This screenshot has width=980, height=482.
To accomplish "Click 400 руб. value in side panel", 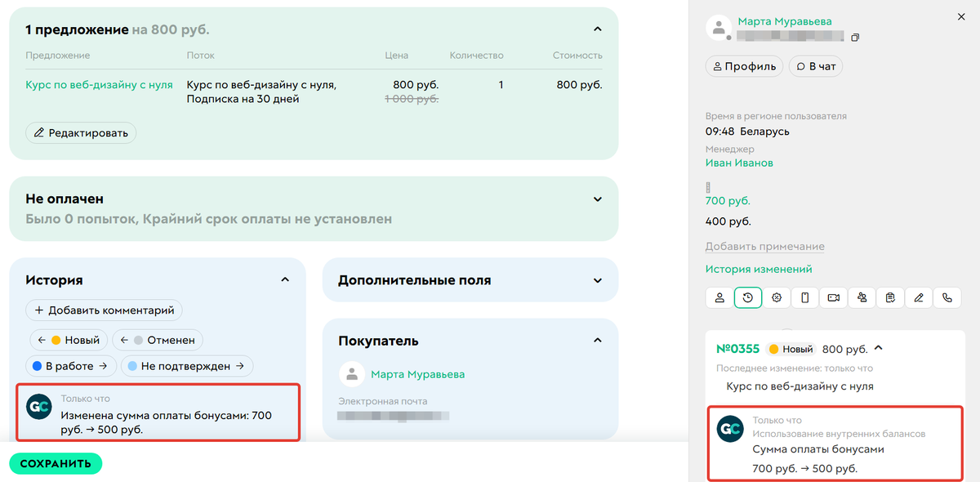I will [728, 221].
